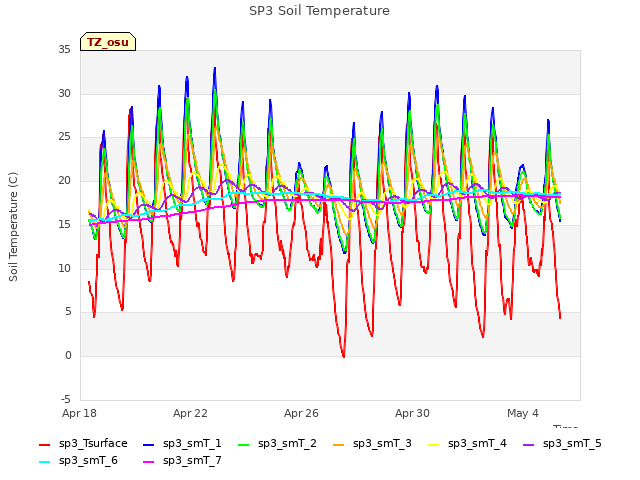640x480 pixels.
Task: Click the Apr 18 x-axis tick label
Action: [x=79, y=413]
